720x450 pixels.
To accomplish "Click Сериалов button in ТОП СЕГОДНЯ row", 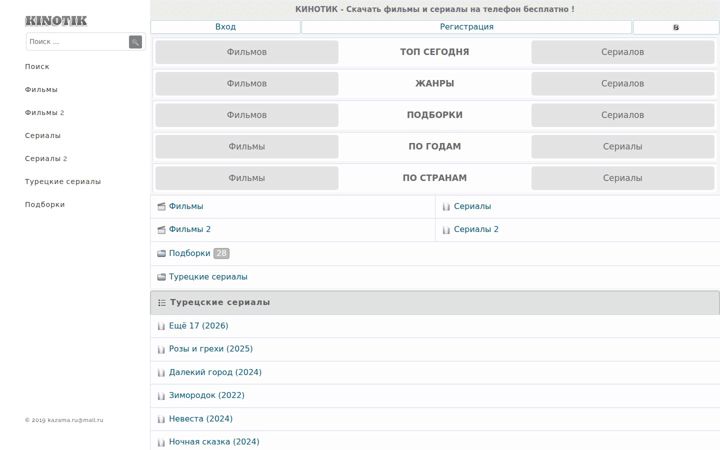I will [623, 52].
